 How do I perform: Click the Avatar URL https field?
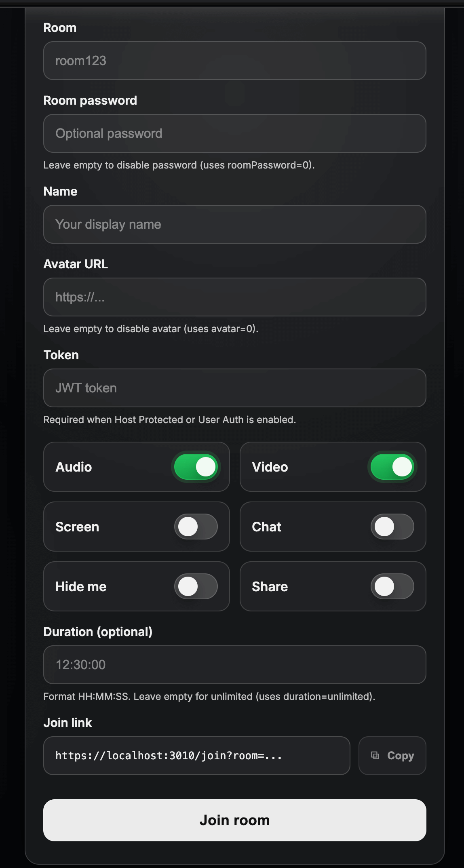tap(234, 297)
